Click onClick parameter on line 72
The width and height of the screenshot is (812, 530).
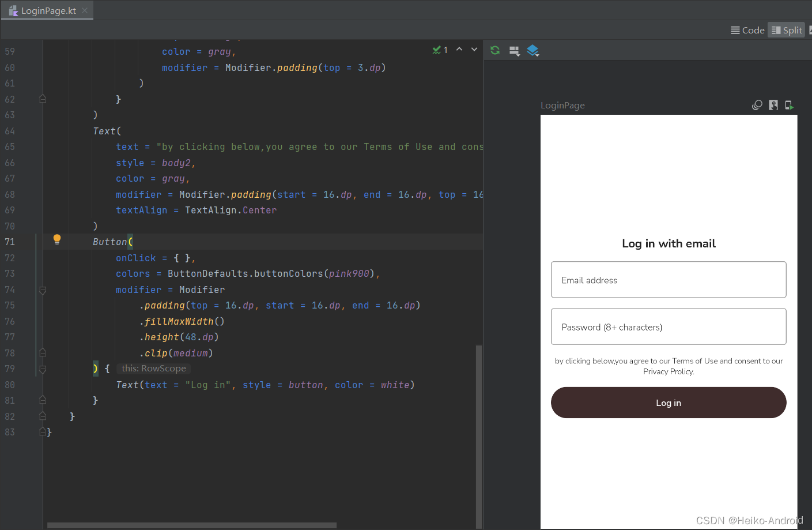tap(136, 258)
